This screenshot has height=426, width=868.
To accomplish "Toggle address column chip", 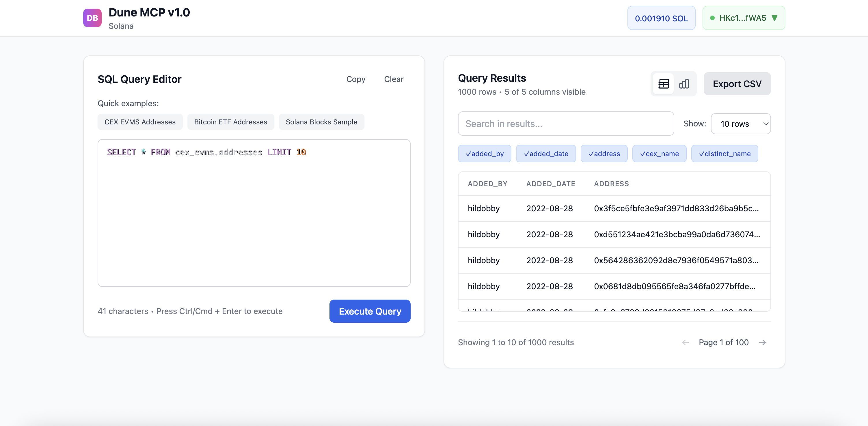I will tap(604, 154).
